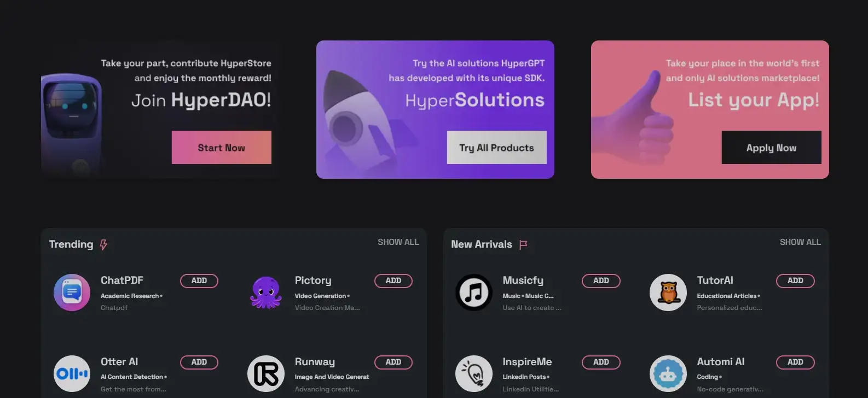
Task: Open the Musicfy music note icon
Action: click(x=474, y=292)
